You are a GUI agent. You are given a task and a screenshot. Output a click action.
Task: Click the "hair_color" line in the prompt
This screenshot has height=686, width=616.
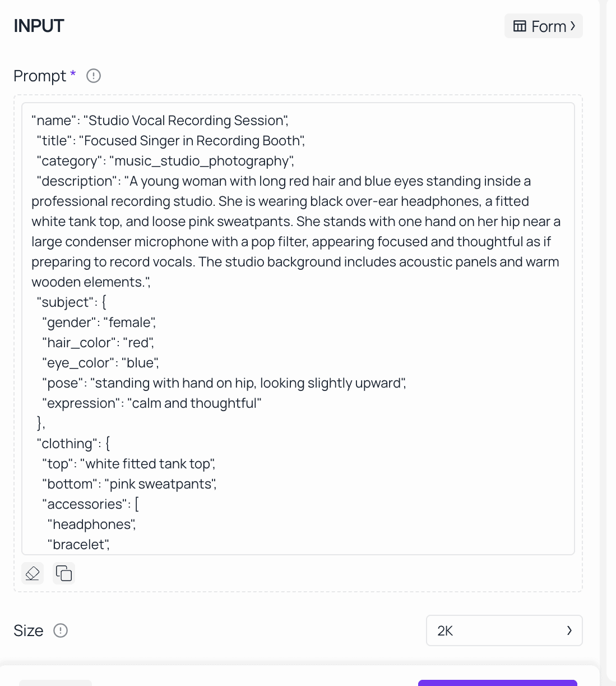[x=98, y=343]
